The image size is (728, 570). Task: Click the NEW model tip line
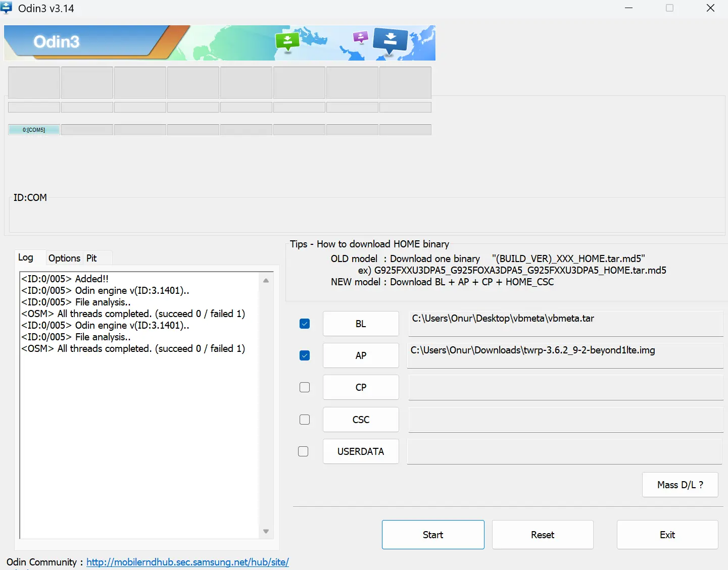tap(442, 282)
